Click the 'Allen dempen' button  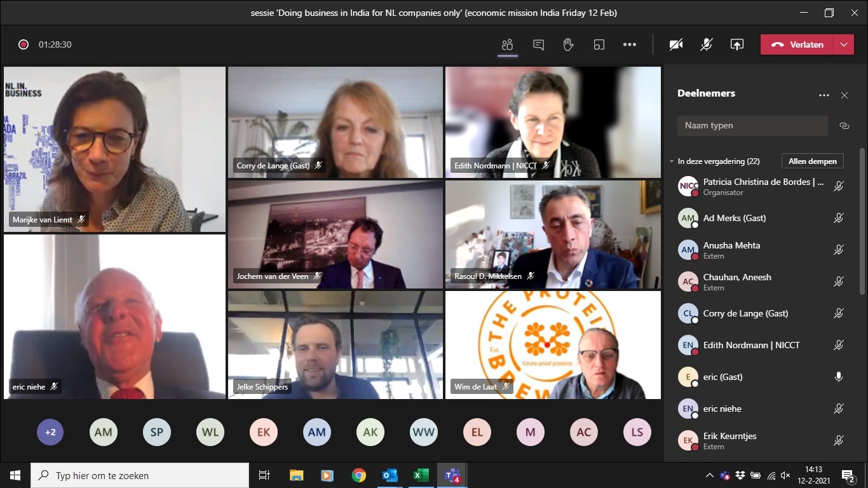(812, 161)
